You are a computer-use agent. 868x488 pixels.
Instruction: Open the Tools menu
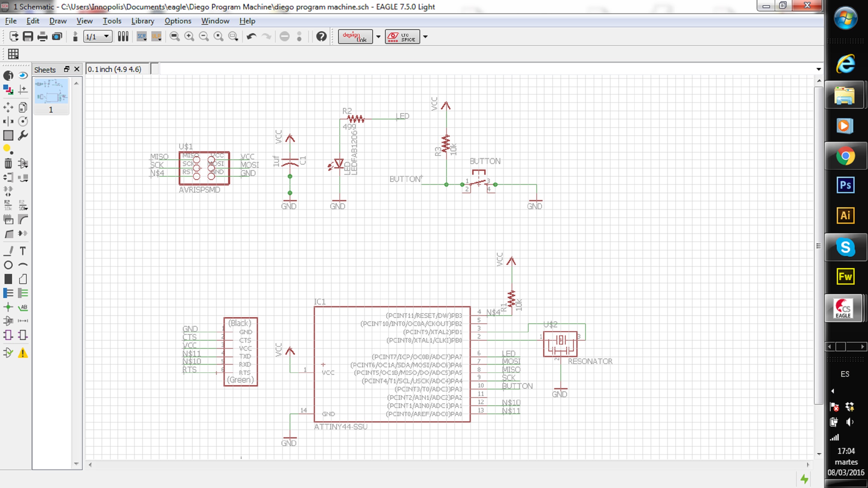(112, 21)
